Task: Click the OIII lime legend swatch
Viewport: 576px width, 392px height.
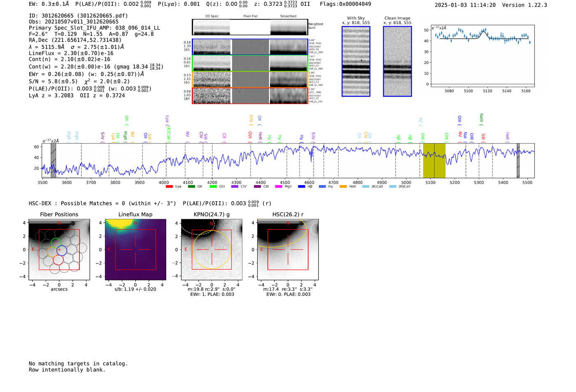Action: click(213, 186)
